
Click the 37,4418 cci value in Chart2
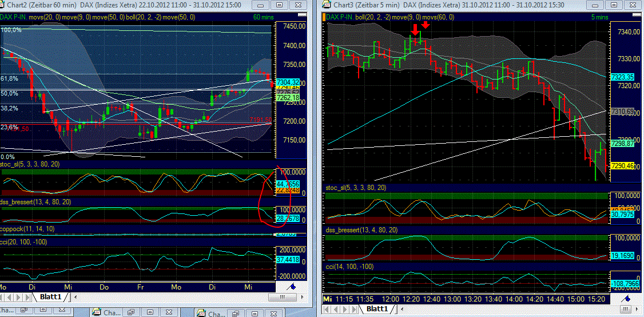288,259
